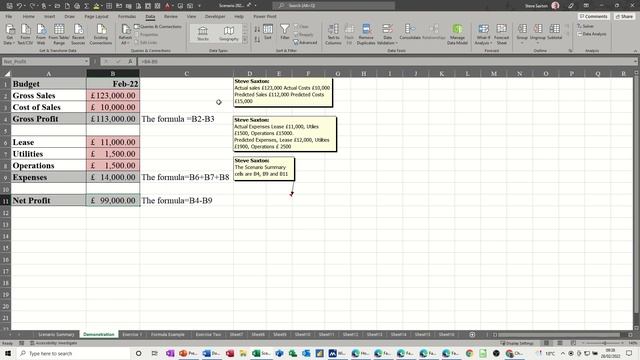Sort Z to A descending
Image resolution: width=640 pixels, height=360 pixels.
257,39
